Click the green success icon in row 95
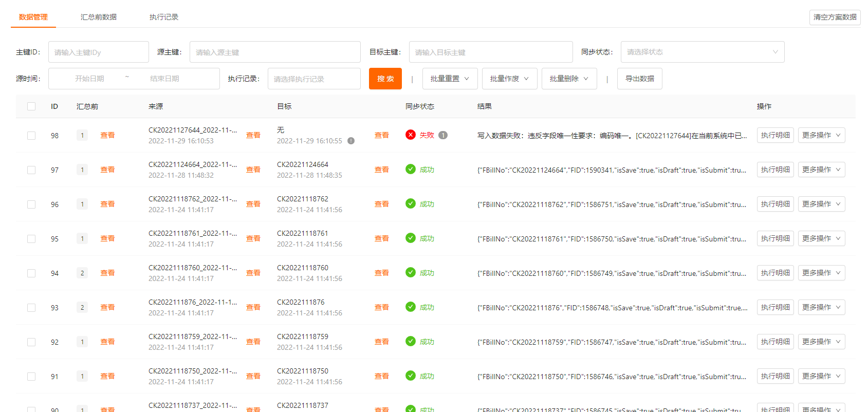 [410, 238]
